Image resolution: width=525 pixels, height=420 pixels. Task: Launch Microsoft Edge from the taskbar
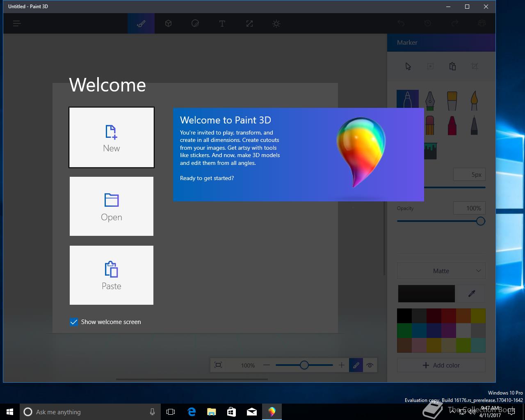click(191, 412)
